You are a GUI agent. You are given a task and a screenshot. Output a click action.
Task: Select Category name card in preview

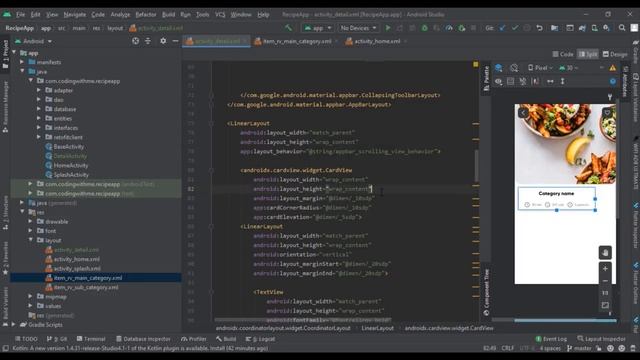pos(556,199)
